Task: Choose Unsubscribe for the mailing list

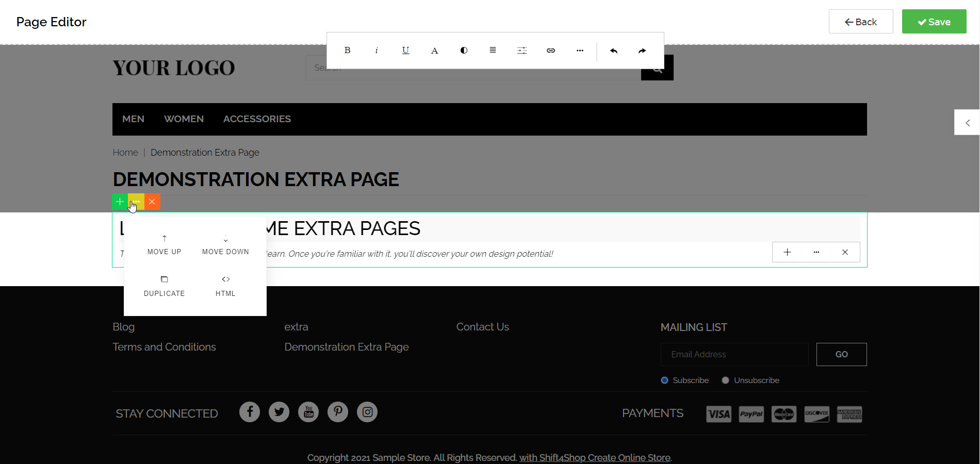Action: click(726, 380)
